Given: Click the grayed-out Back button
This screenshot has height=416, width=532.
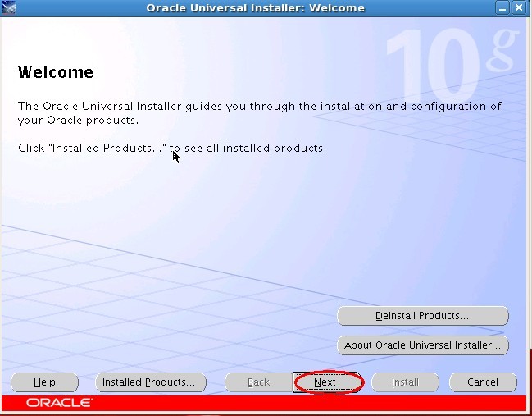Looking at the screenshot, I should coord(258,382).
